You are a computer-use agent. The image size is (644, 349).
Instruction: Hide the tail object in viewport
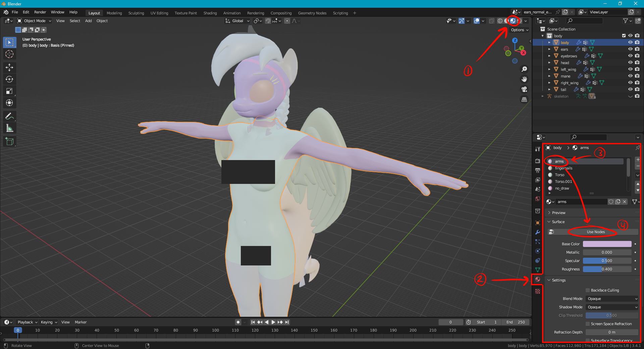(x=630, y=89)
